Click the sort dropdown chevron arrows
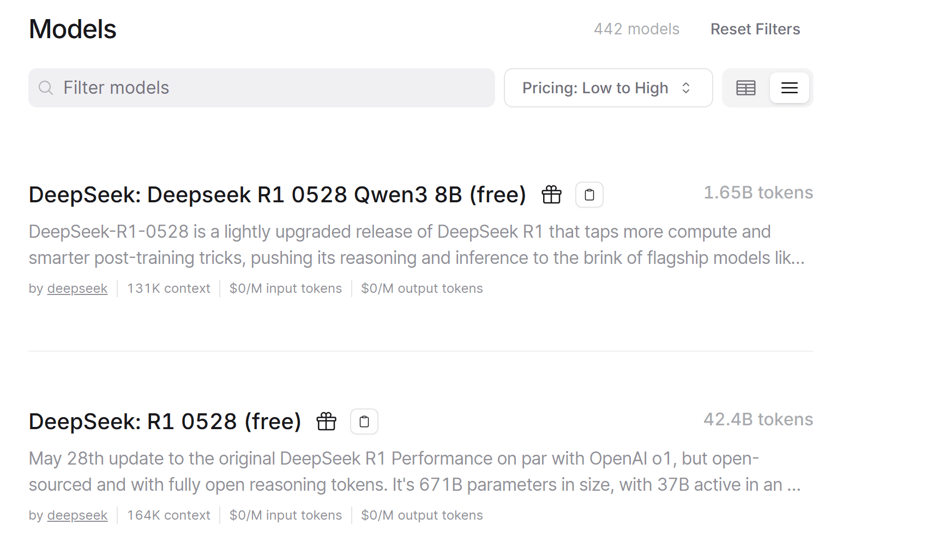The height and width of the screenshot is (560, 951). 686,88
